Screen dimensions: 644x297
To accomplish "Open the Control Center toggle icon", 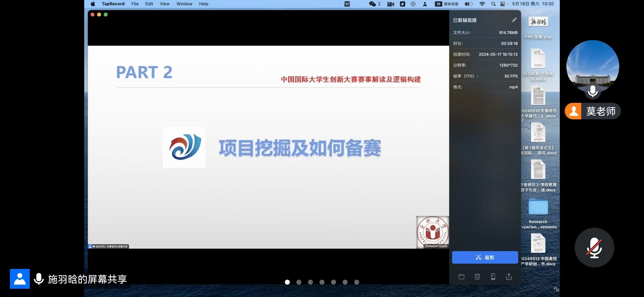I will pos(503,4).
